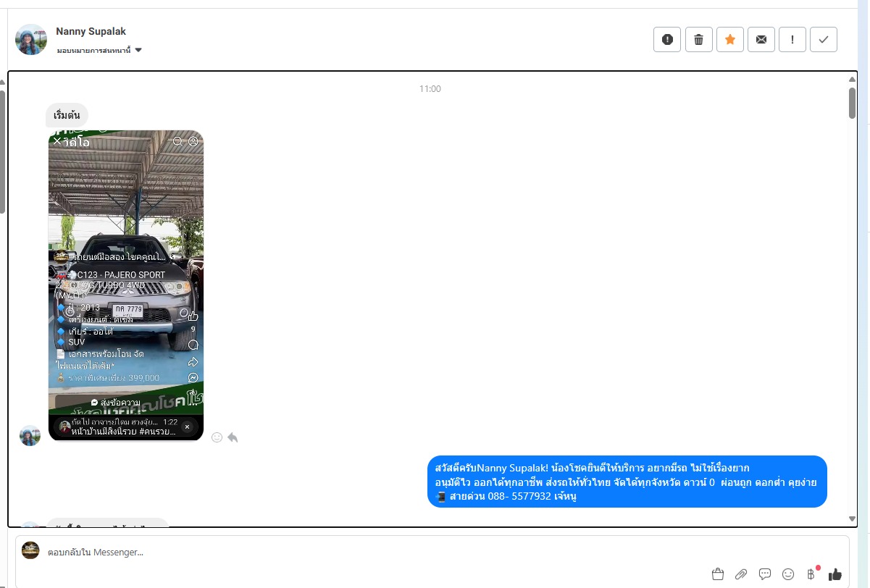Mark conversation unread with envelope icon
The image size is (870, 588).
(761, 40)
